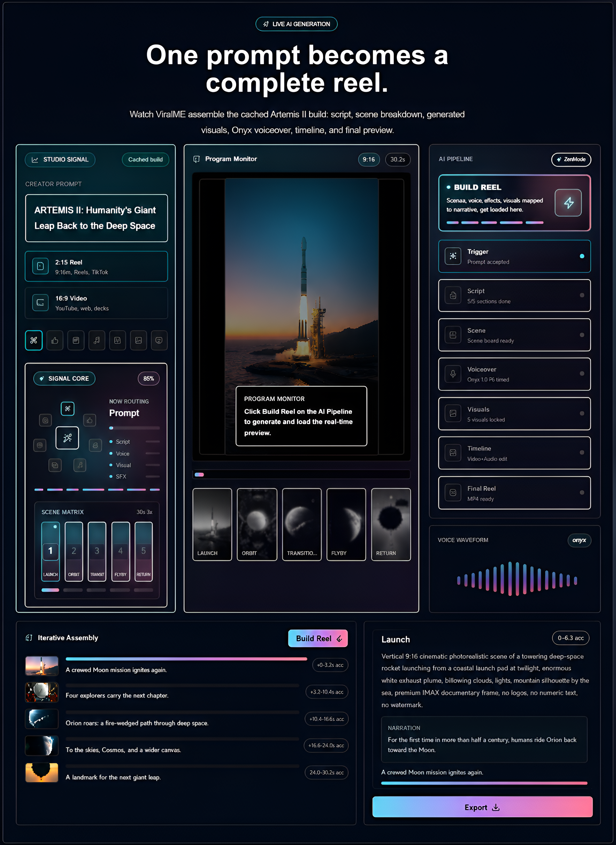This screenshot has height=845, width=616.
Task: Select scene card 4 in Scene Matrix
Action: 120,552
